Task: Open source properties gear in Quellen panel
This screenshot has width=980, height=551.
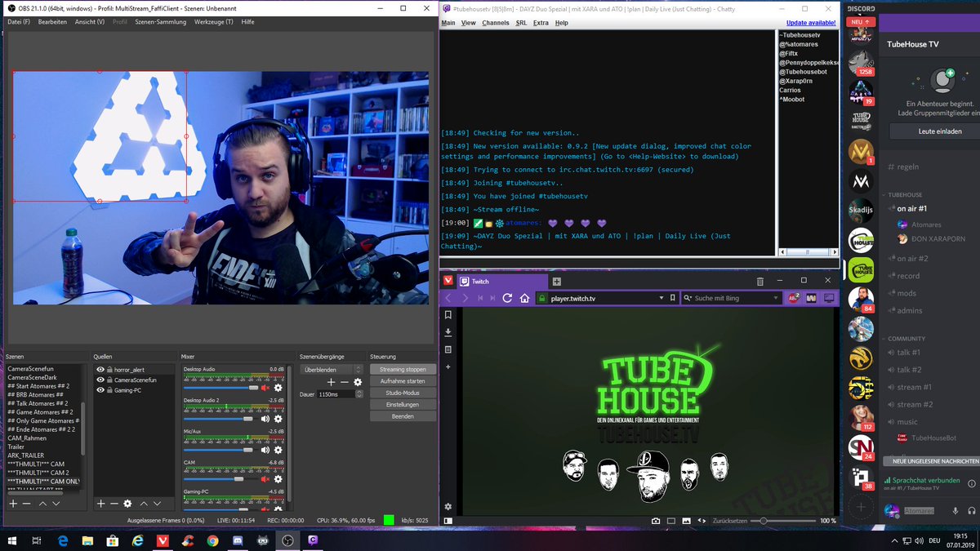Action: point(127,504)
